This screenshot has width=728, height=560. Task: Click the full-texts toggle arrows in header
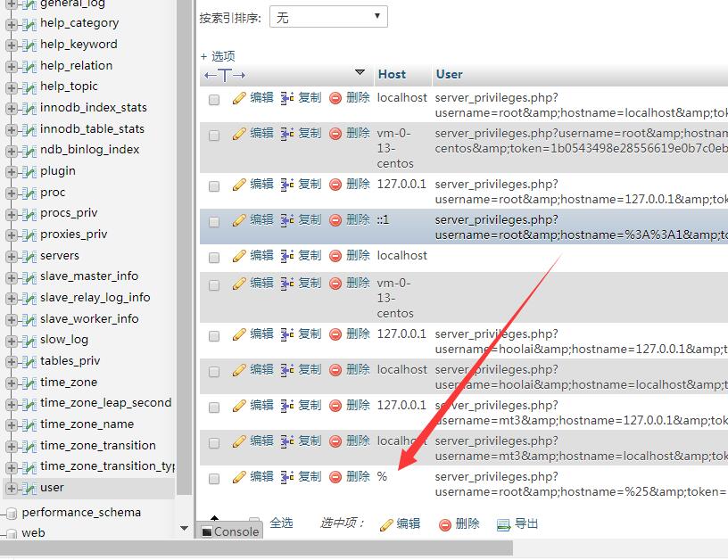coord(225,75)
